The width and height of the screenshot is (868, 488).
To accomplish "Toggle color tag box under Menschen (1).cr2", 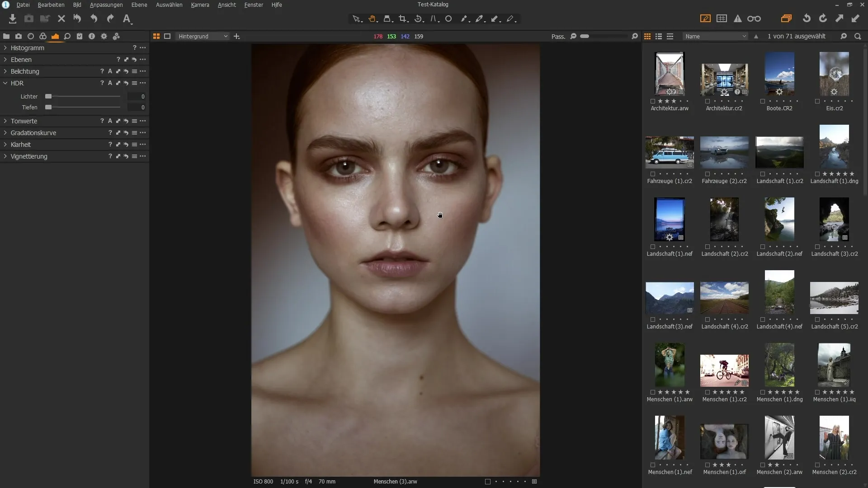I will [708, 392].
